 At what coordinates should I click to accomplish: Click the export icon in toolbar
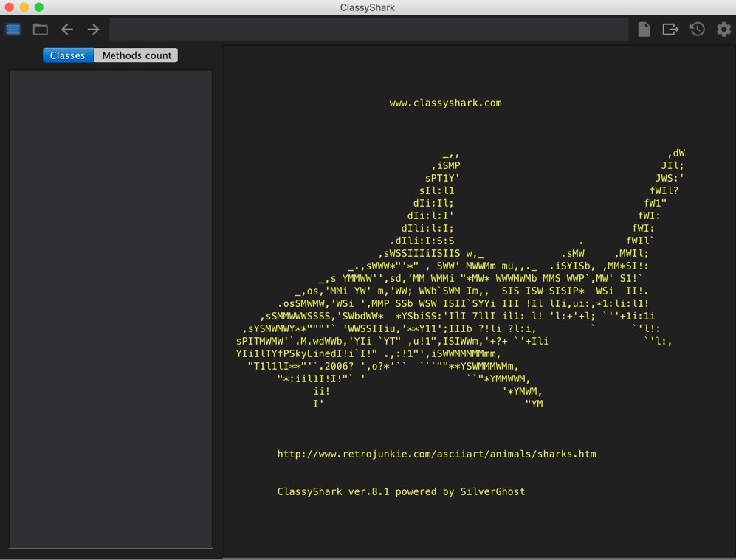(x=670, y=30)
